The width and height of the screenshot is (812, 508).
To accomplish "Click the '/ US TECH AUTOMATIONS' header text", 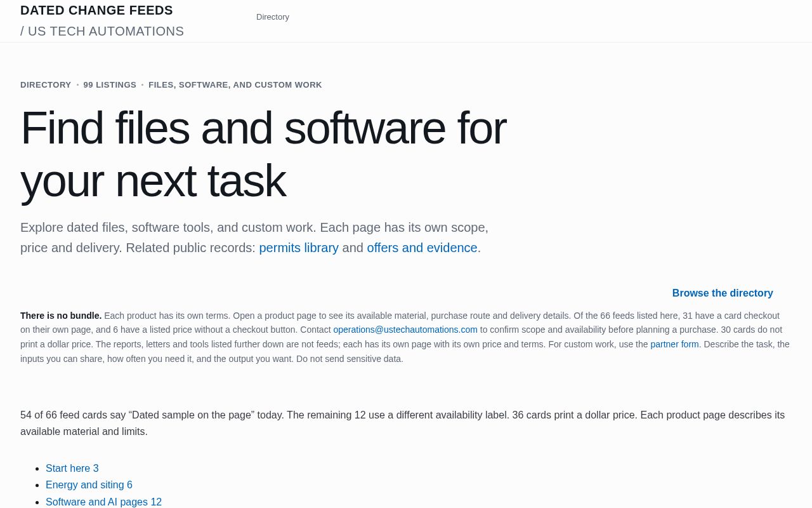I will click(x=102, y=31).
